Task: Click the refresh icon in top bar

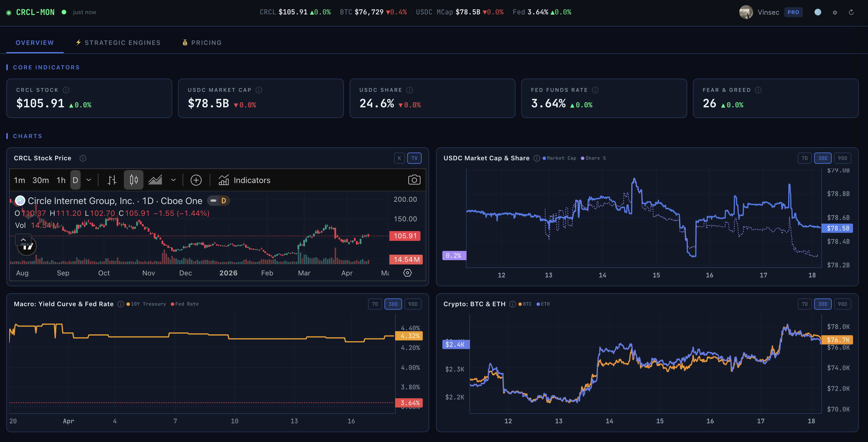Action: click(851, 12)
